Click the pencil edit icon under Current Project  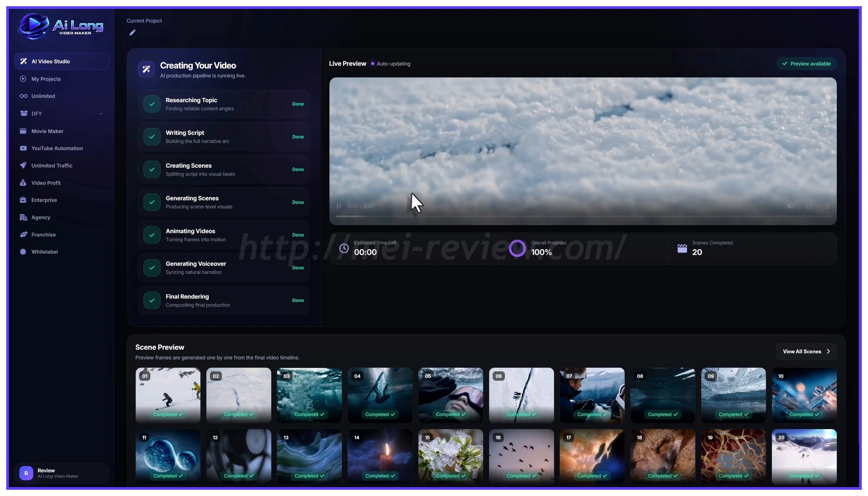pos(132,32)
